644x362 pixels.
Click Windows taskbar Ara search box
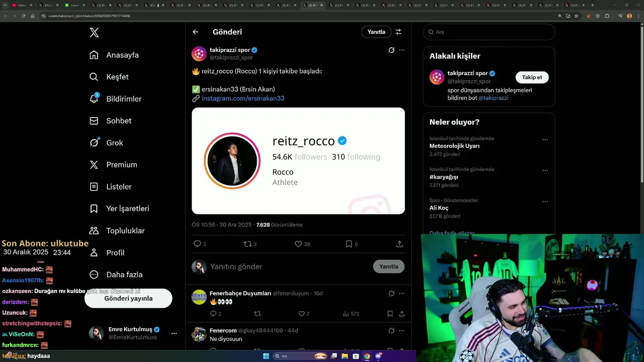[300, 356]
